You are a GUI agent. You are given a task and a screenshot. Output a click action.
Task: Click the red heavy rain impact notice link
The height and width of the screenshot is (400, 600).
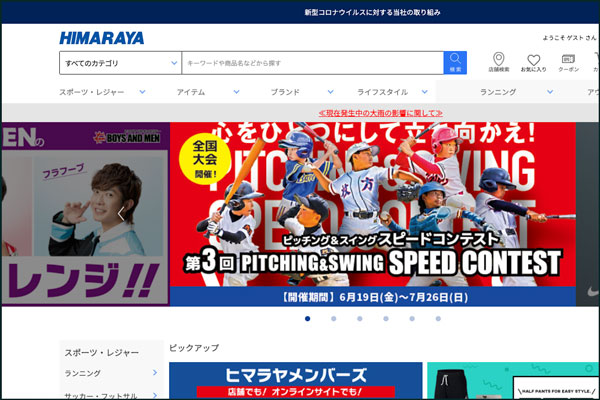pos(378,112)
